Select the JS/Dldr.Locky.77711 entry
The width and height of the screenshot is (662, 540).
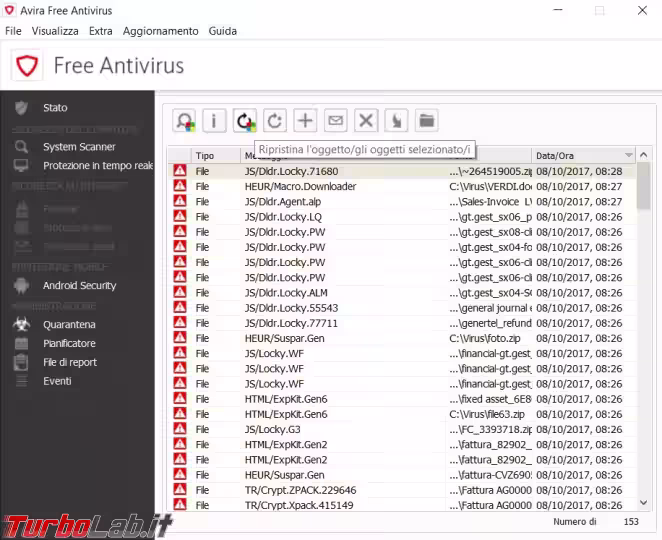point(402,323)
